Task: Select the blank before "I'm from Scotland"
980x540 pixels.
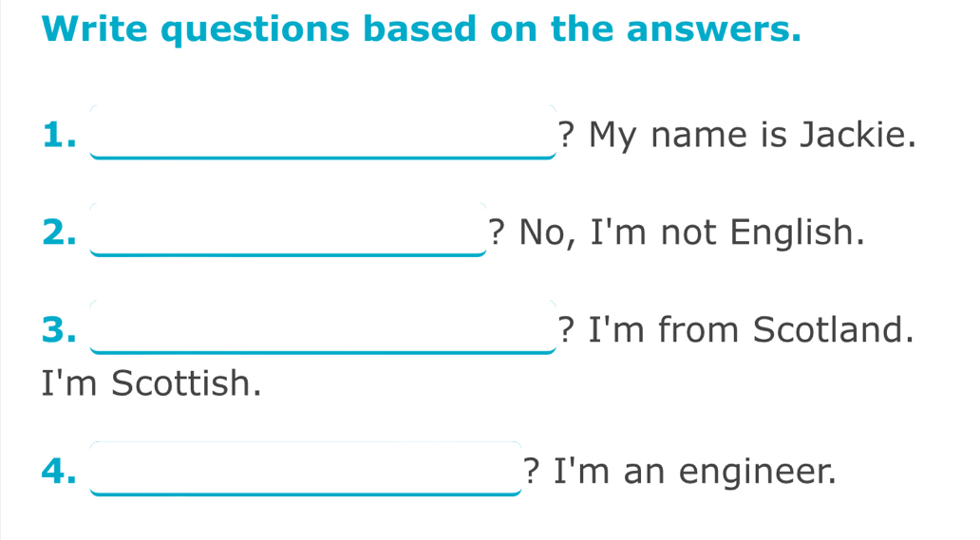Action: pos(322,328)
